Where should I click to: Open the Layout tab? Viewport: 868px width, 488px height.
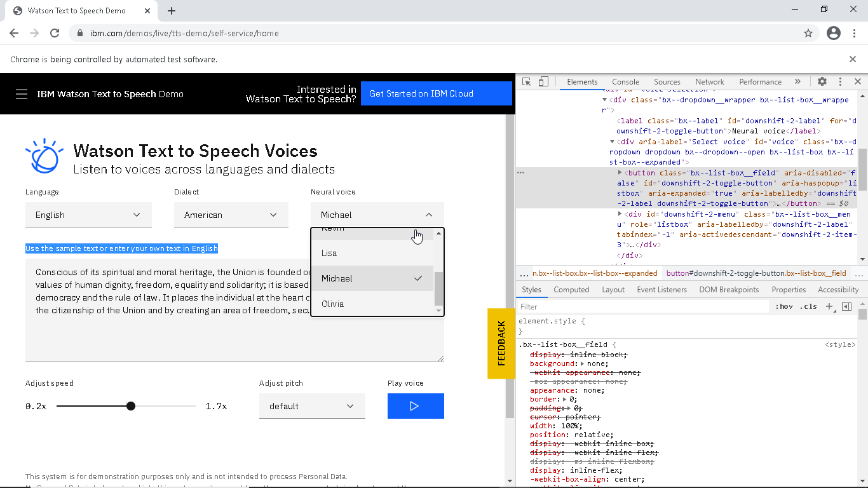pyautogui.click(x=613, y=290)
